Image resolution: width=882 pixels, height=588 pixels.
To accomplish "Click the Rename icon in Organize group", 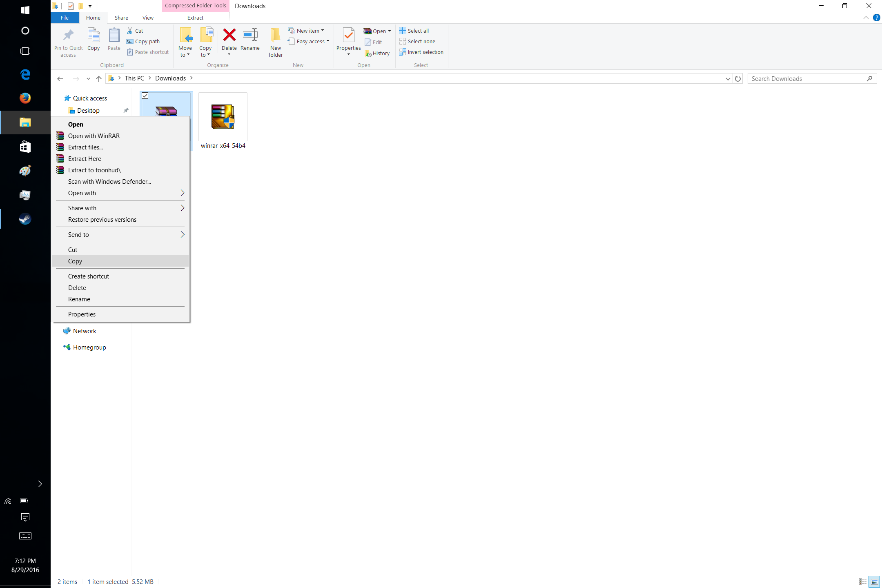I will 250,36.
